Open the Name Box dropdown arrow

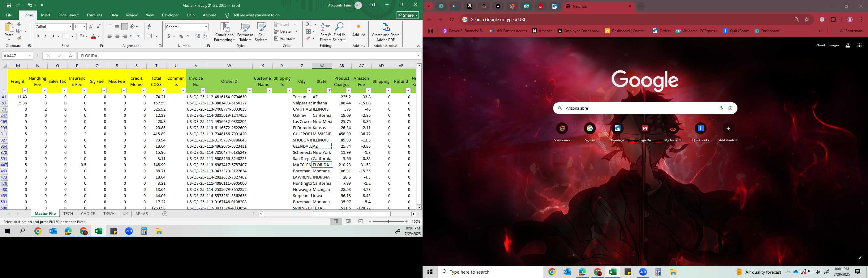[30, 56]
